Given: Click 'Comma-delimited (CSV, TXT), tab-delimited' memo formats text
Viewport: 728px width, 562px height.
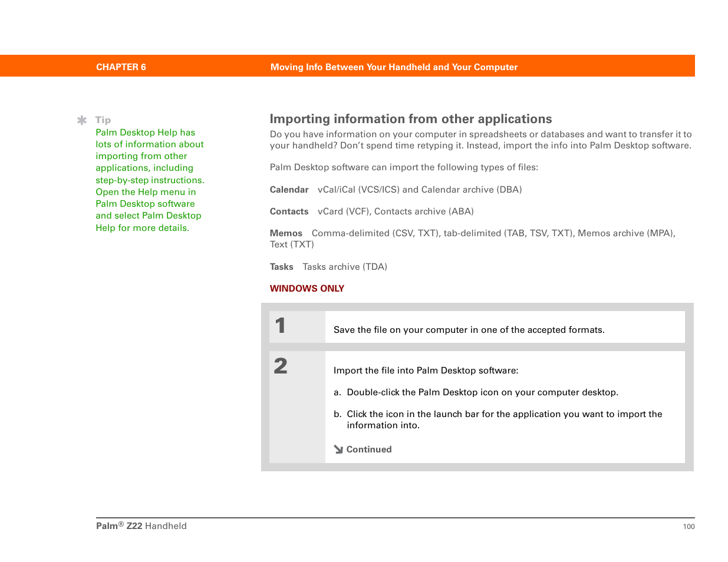Looking at the screenshot, I should pyautogui.click(x=473, y=239).
